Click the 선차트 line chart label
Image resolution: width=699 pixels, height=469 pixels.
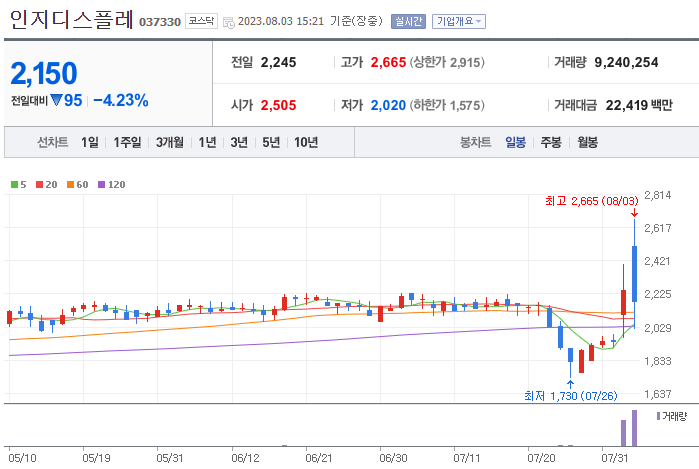coord(52,142)
